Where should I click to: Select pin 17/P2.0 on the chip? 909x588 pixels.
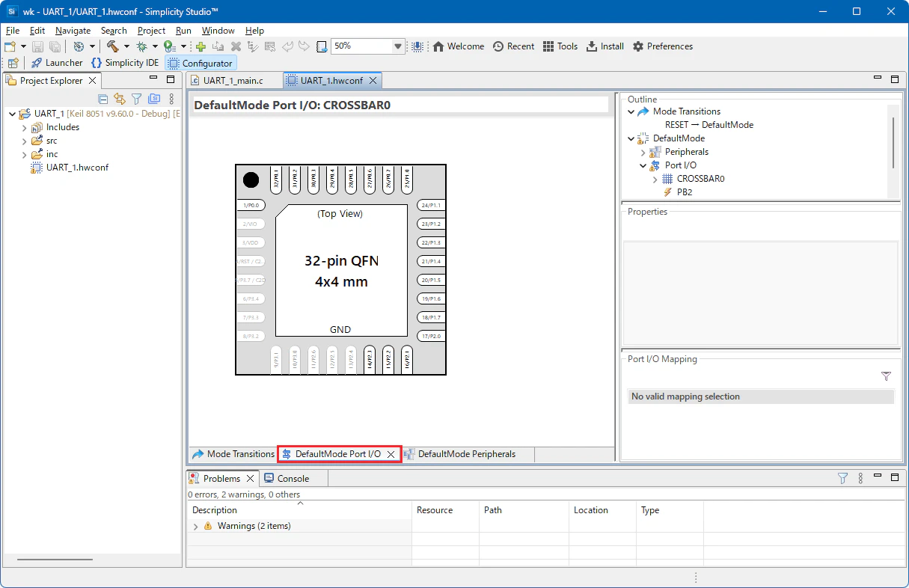(431, 336)
